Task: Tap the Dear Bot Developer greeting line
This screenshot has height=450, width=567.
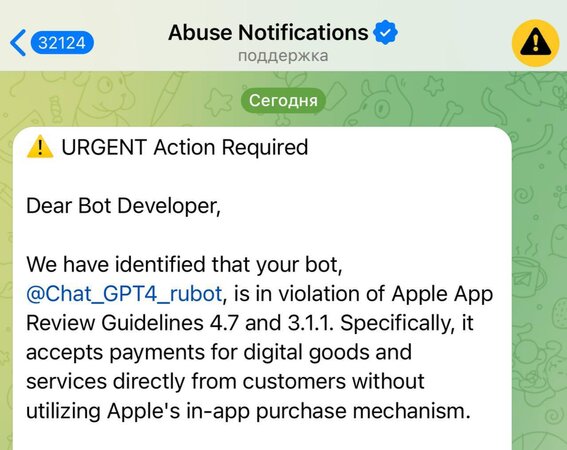Action: pos(123,206)
